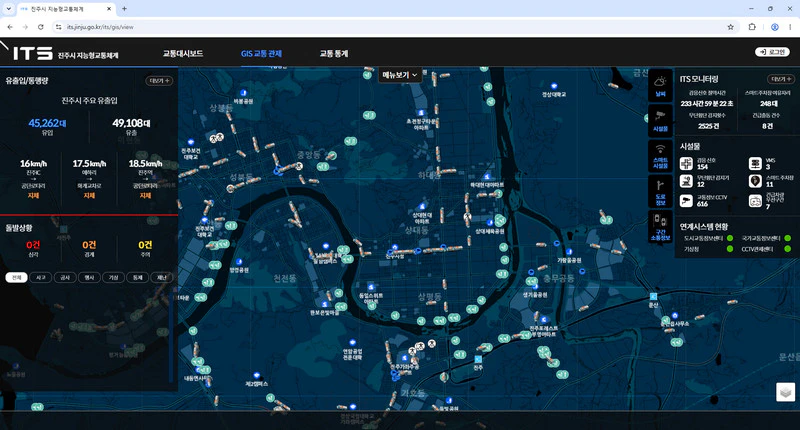
Task: Click the 가람몰공원 map marker
Action: (x=569, y=252)
